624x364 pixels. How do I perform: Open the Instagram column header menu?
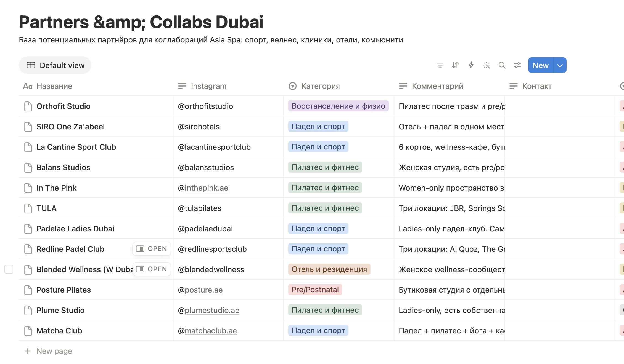(228, 86)
